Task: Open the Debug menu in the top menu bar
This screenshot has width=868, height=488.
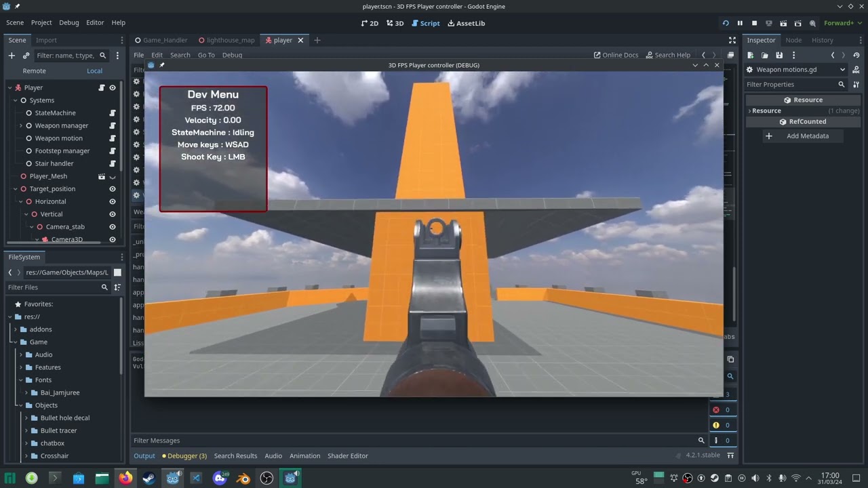Action: pos(68,22)
